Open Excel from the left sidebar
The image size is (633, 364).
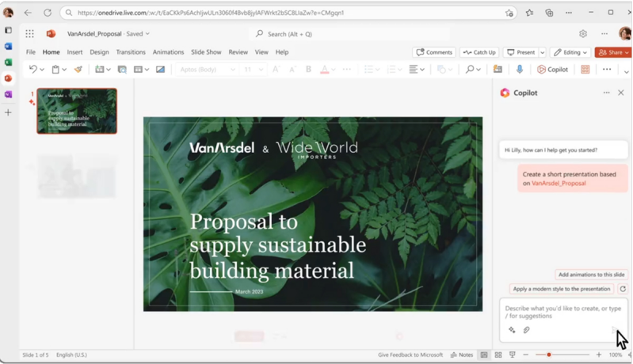tap(9, 62)
